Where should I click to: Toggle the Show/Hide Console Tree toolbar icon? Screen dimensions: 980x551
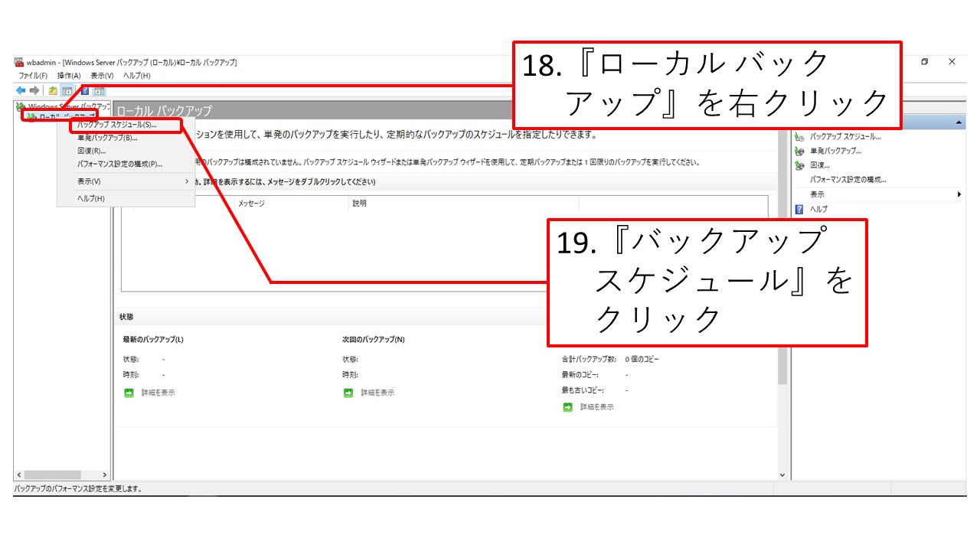(x=67, y=90)
